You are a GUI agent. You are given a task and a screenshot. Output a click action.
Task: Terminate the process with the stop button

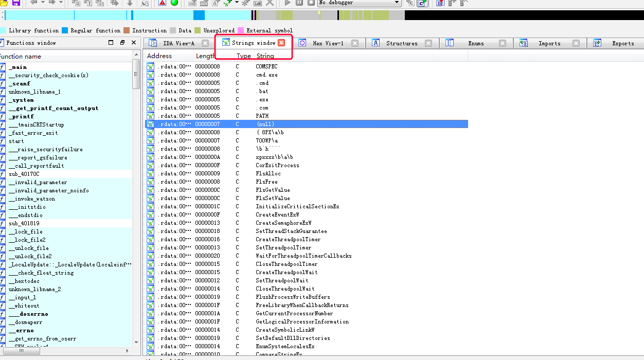[x=311, y=3]
